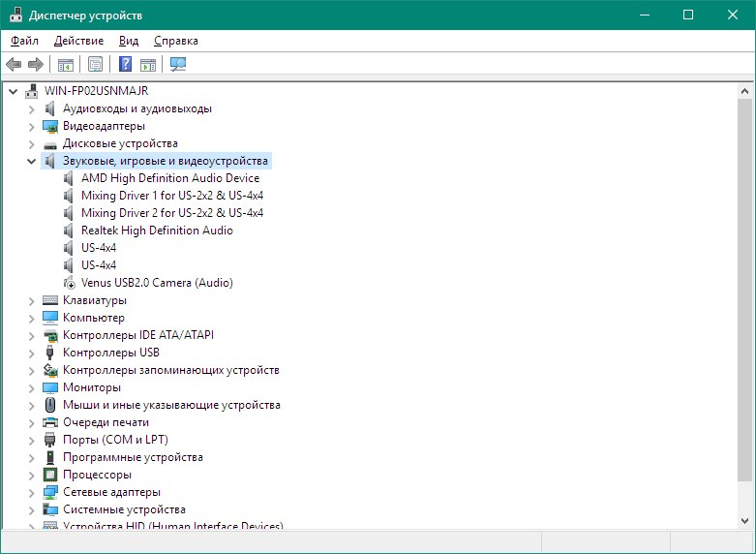Screen dimensions: 756x554
Task: Click the Back arrow toolbar icon
Action: coord(14,64)
